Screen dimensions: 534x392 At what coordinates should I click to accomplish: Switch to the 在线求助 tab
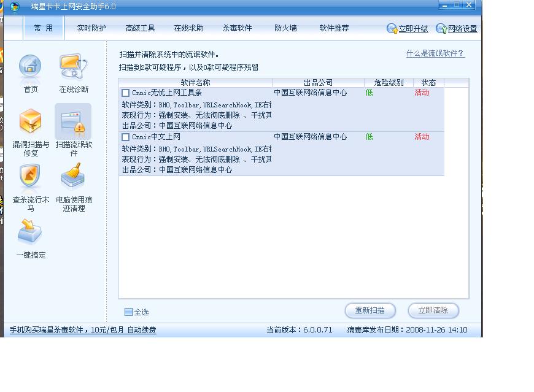click(x=188, y=28)
